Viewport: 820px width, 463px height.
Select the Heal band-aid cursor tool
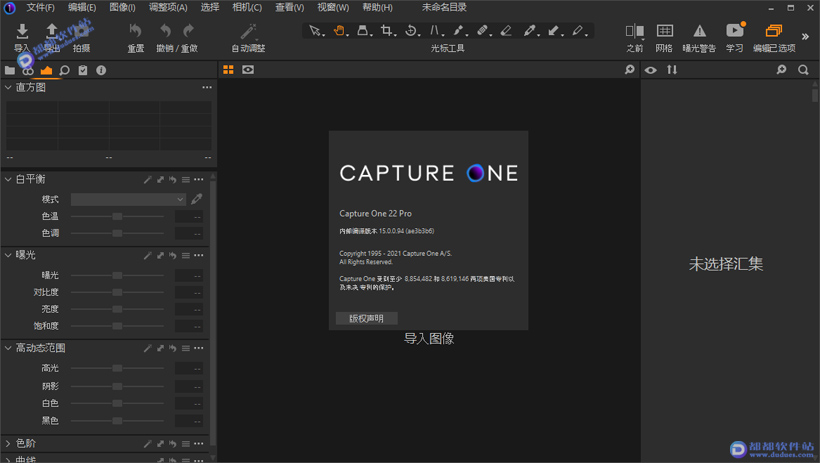[x=483, y=31]
